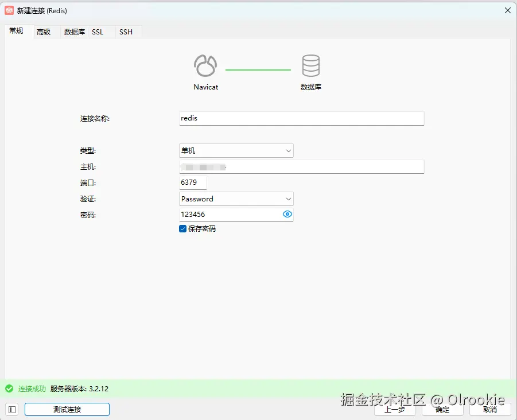Uncheck the 保存密码 checkbox
The image size is (517, 420).
pyautogui.click(x=182, y=229)
